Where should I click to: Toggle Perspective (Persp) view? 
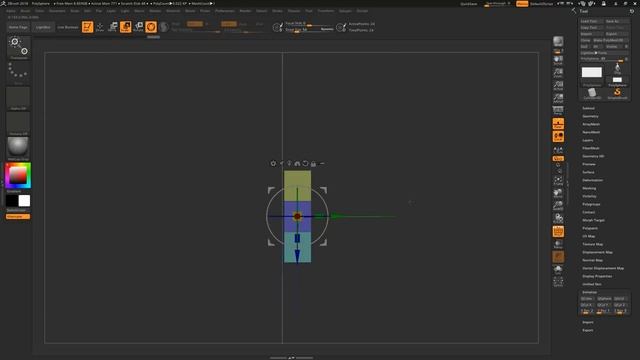click(x=558, y=111)
